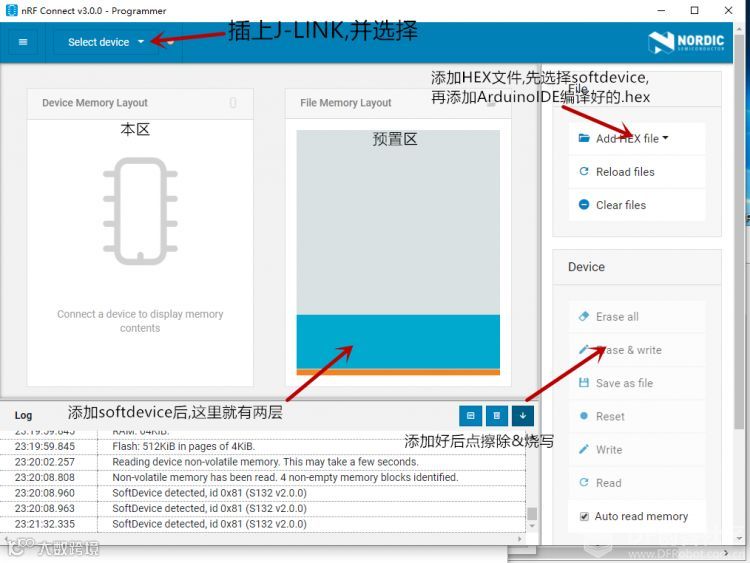Click the blue region in File Memory Layout
This screenshot has width=750, height=563.
click(x=398, y=342)
